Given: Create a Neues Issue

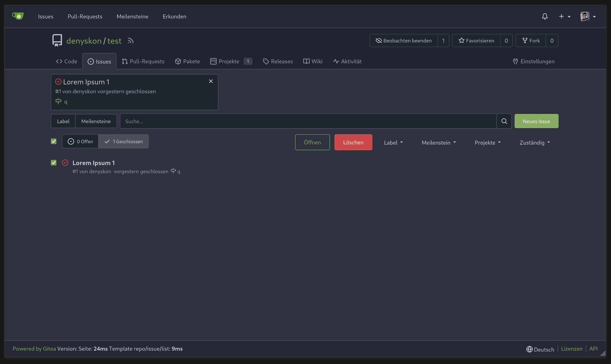Looking at the screenshot, I should tap(537, 121).
